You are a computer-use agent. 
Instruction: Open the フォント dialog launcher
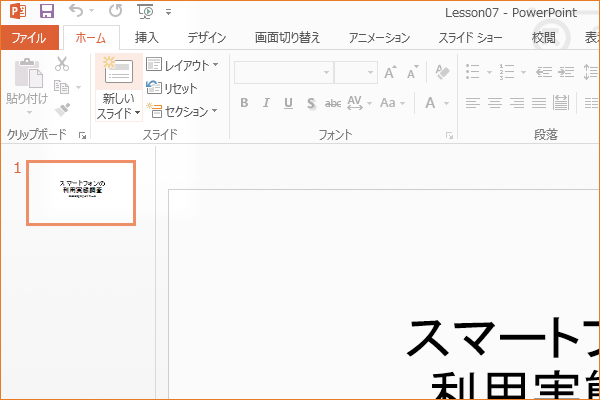pos(450,135)
